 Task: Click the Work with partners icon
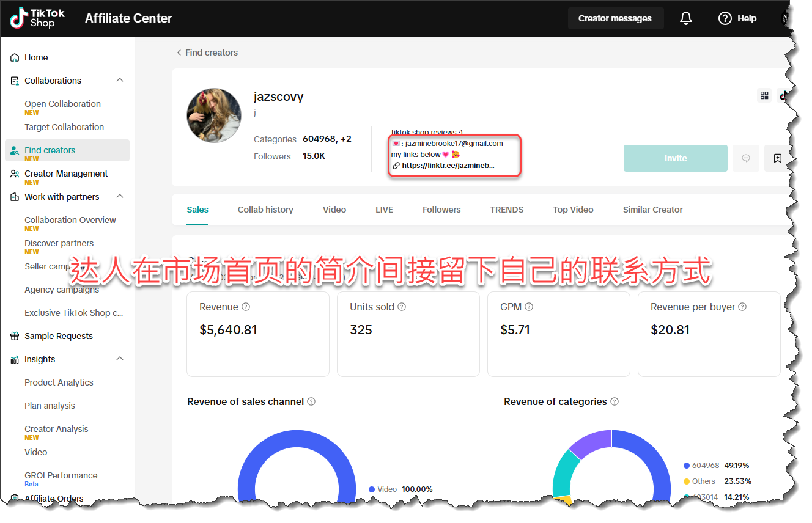point(15,197)
